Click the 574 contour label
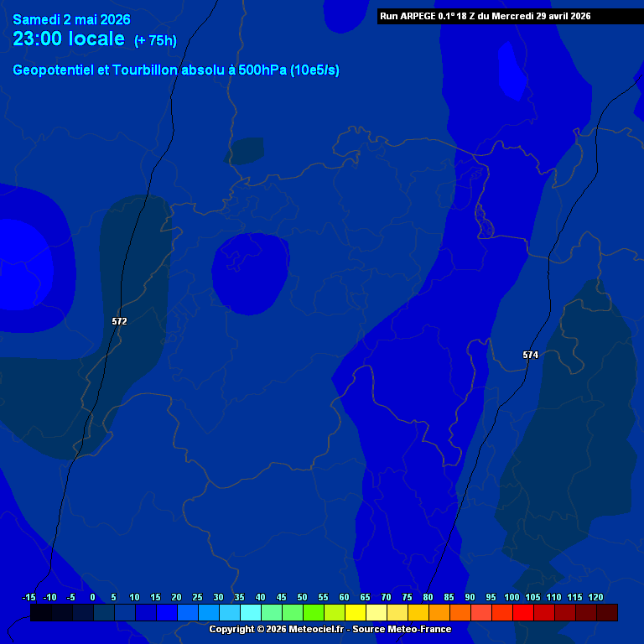Screen dimensions: 644x644 530,355
